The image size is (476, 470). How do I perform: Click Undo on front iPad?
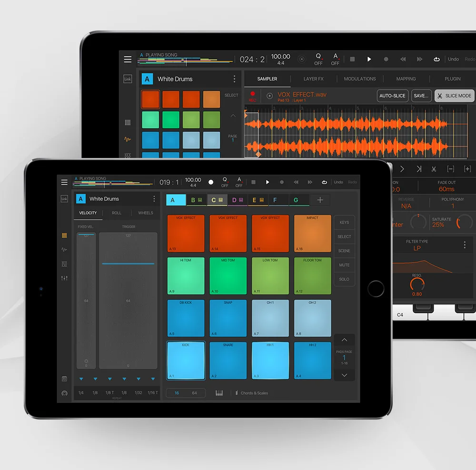(338, 182)
